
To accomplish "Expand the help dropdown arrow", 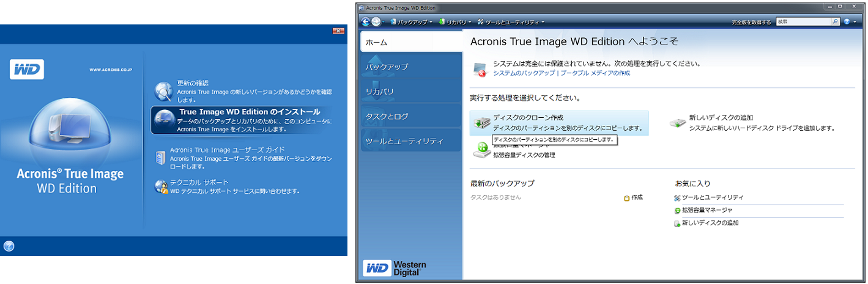I will tap(855, 22).
